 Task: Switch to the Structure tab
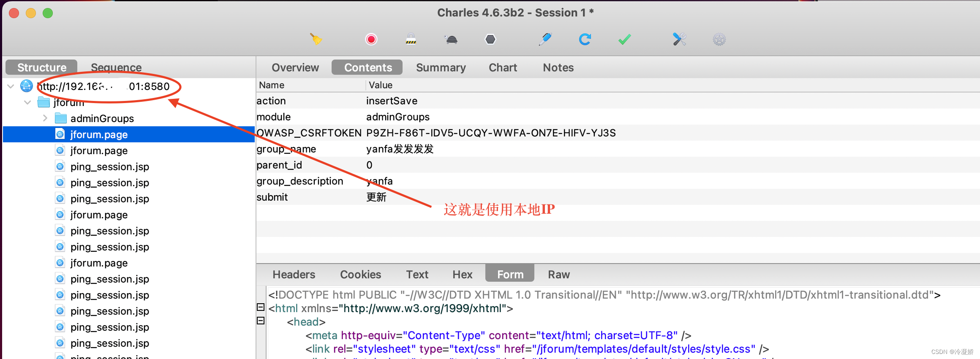41,68
